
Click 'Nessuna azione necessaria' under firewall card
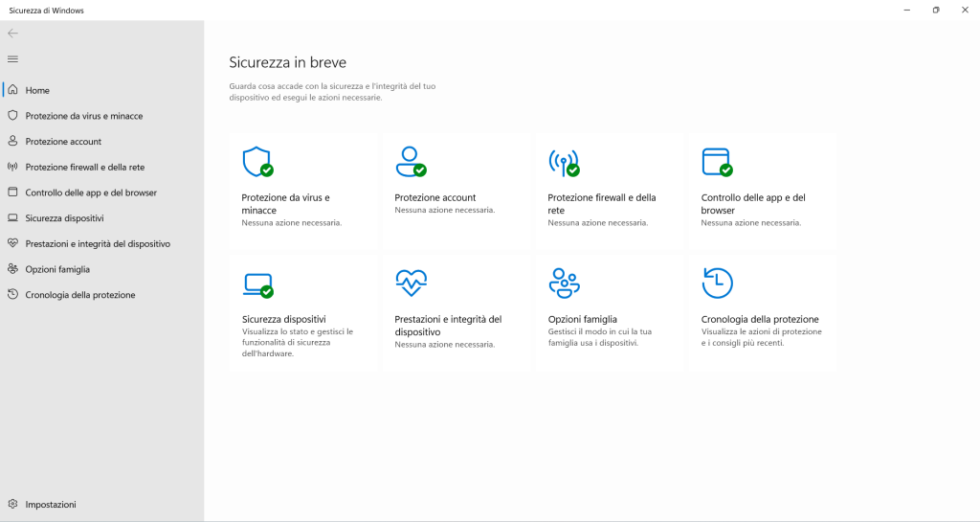coord(597,222)
